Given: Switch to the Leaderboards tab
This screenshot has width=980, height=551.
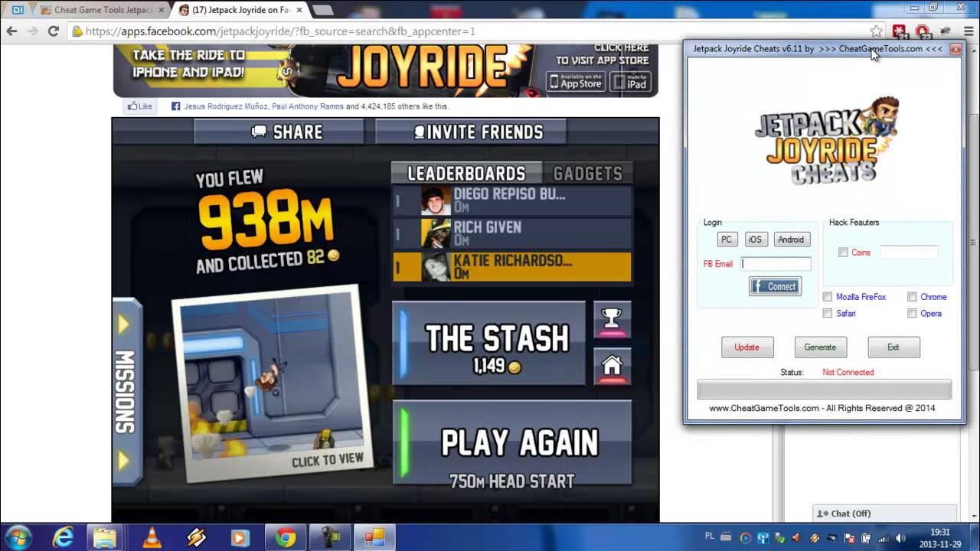Looking at the screenshot, I should point(466,174).
